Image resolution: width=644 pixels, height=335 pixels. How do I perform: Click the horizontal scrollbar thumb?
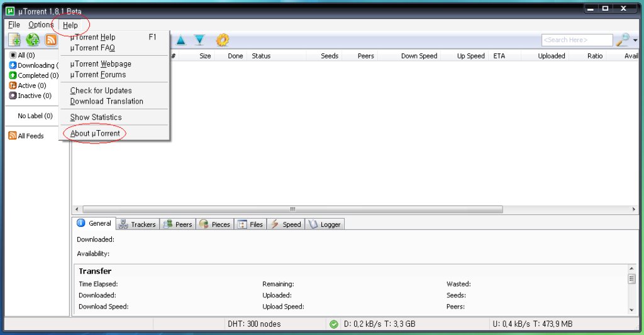pyautogui.click(x=293, y=209)
